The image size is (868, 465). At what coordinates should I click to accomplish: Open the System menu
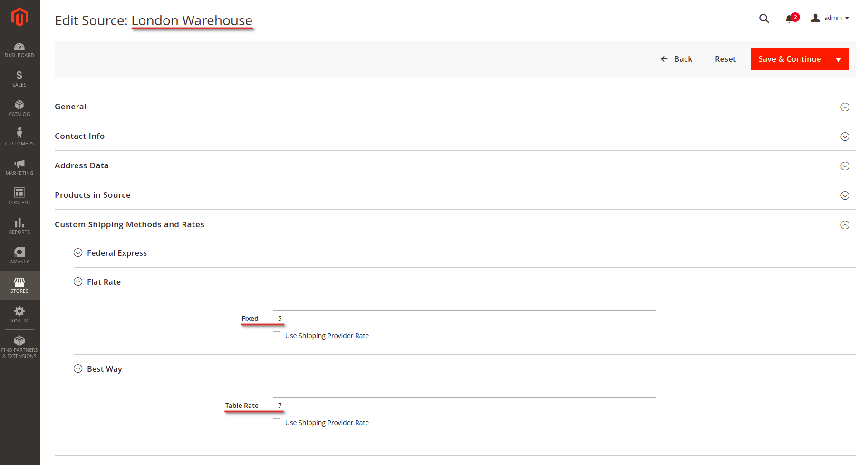click(x=19, y=315)
